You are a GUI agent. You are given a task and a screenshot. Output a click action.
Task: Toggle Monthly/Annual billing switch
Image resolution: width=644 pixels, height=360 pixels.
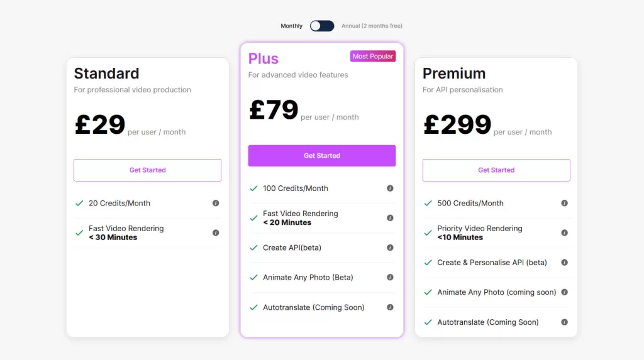[322, 26]
